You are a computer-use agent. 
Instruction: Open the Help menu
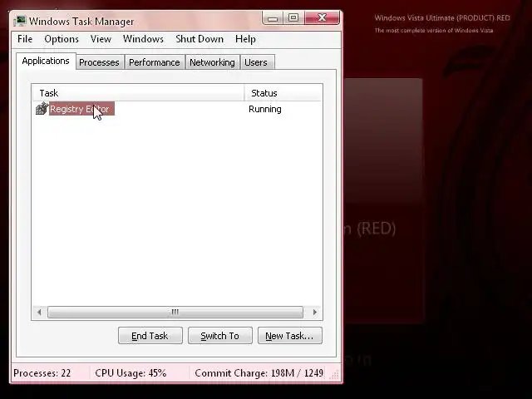point(245,39)
